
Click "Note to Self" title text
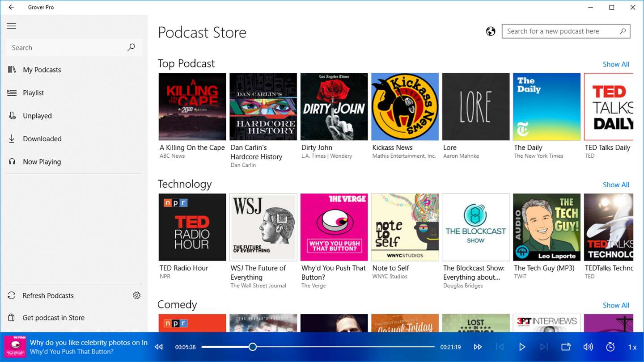pyautogui.click(x=390, y=268)
